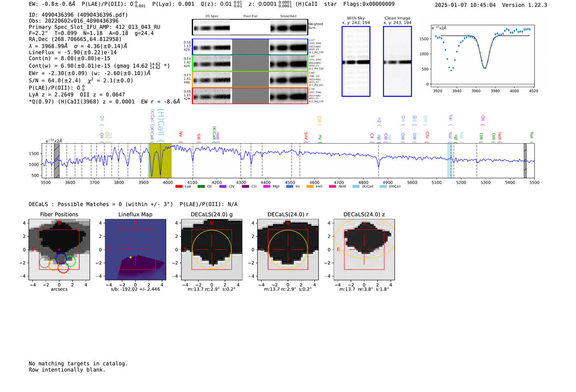Click the Weighted Sum 2D spectrum strip

(250, 27)
